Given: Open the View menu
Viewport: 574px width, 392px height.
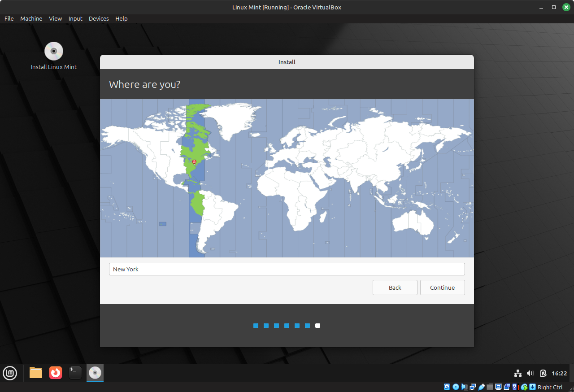Looking at the screenshot, I should 56,18.
